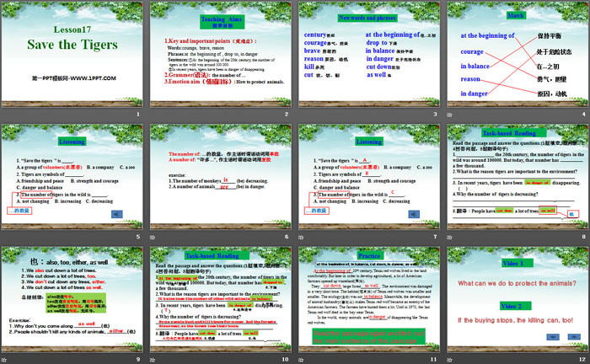This screenshot has width=590, height=364.
Task: Play animations via the star under slide 11
Action: tap(301, 360)
